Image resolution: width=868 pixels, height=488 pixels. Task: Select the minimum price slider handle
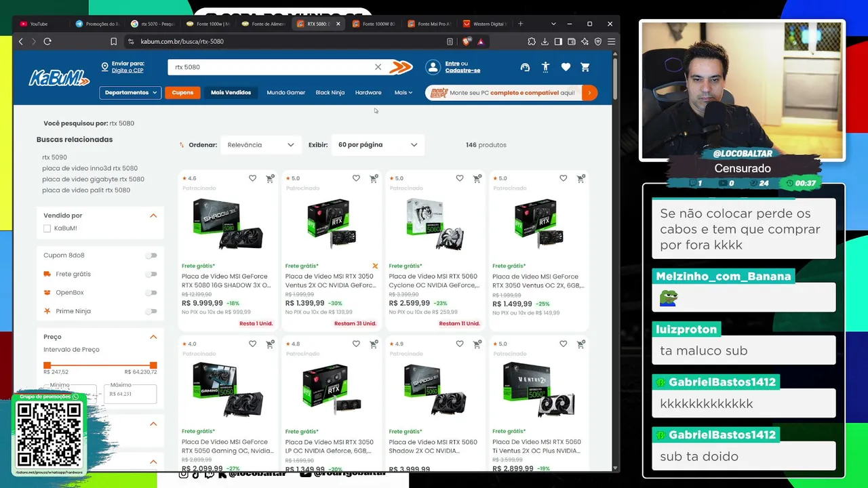tap(47, 365)
